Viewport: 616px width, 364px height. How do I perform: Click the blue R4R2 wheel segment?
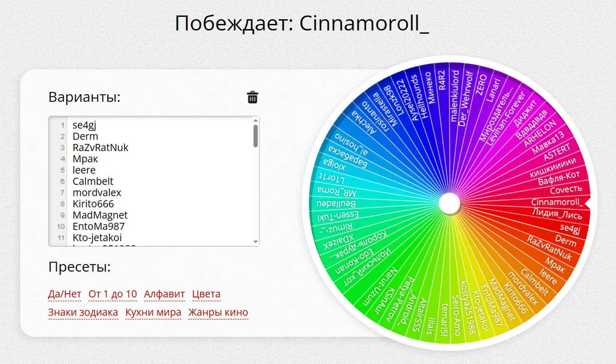click(442, 80)
